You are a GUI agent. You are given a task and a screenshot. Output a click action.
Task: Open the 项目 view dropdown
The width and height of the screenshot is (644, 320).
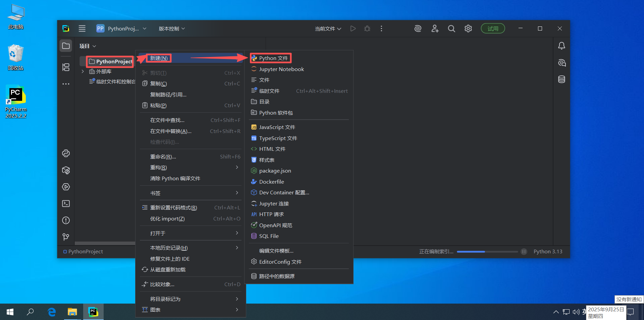click(x=88, y=46)
